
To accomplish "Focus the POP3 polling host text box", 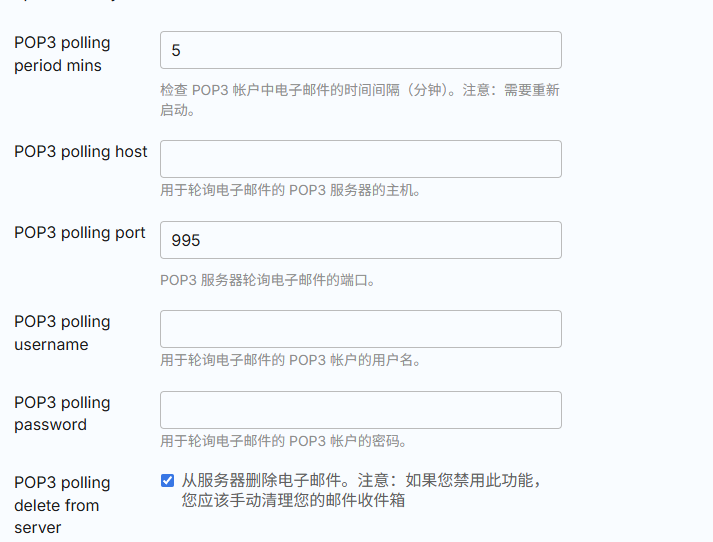I will click(x=361, y=159).
